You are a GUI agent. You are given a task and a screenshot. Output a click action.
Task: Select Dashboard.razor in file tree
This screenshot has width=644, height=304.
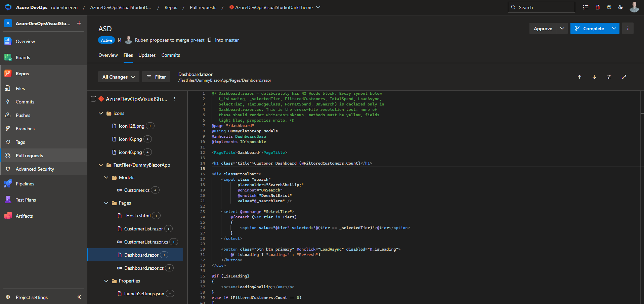pyautogui.click(x=135, y=255)
